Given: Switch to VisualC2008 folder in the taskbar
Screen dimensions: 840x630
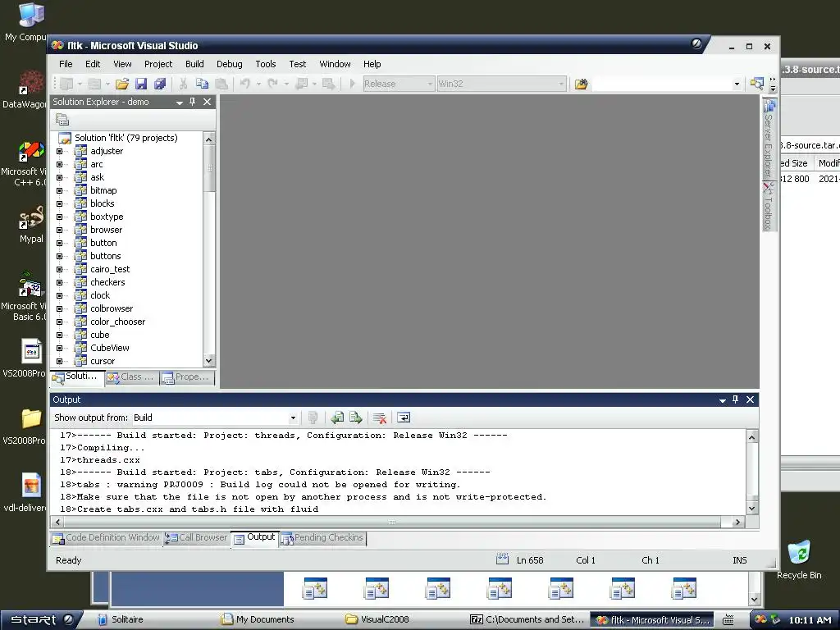Looking at the screenshot, I should click(x=384, y=620).
